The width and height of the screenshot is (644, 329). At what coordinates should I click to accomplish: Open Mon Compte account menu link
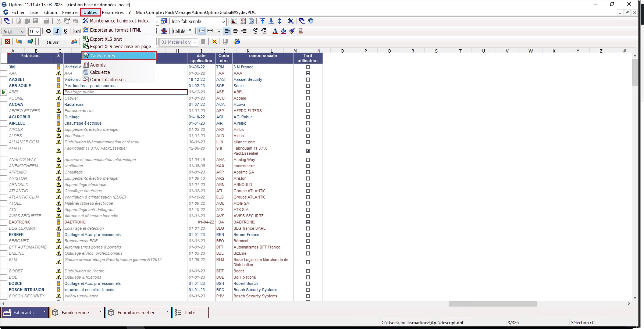[x=196, y=12]
